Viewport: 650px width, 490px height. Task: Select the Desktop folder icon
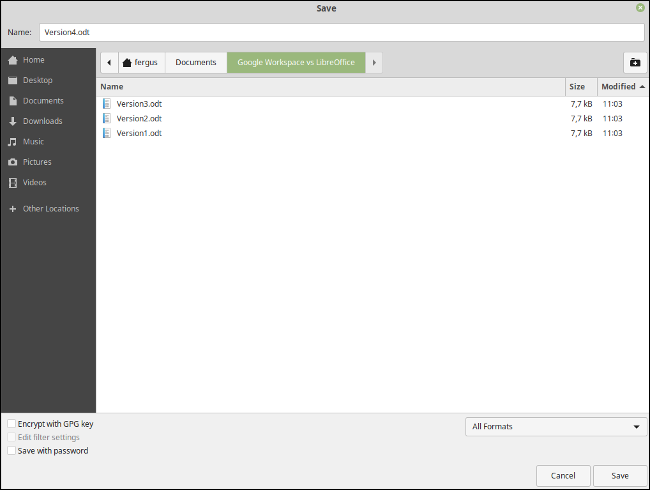coord(13,80)
